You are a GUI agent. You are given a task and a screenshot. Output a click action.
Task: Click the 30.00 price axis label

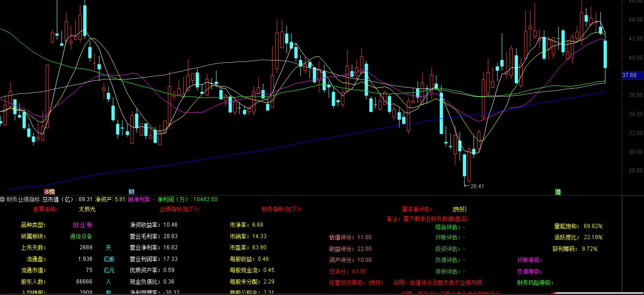636,152
